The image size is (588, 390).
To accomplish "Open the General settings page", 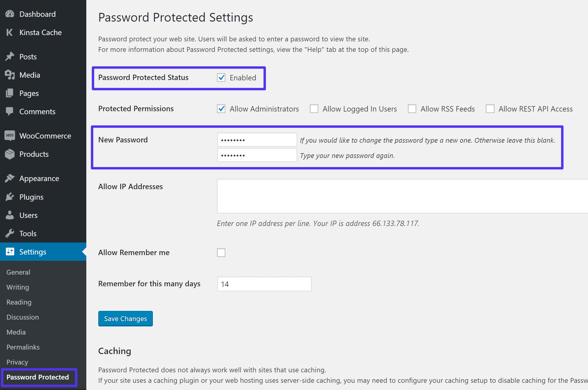I will click(17, 272).
